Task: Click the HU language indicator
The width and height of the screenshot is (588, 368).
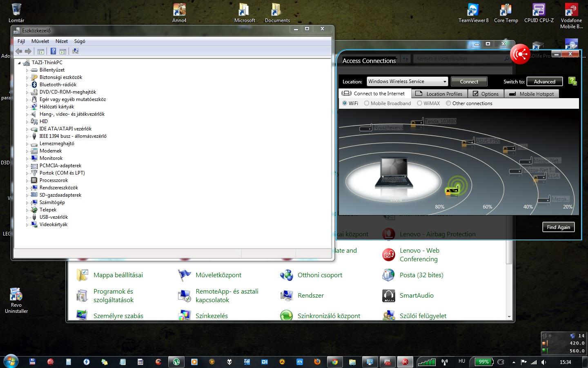Action: click(x=462, y=361)
